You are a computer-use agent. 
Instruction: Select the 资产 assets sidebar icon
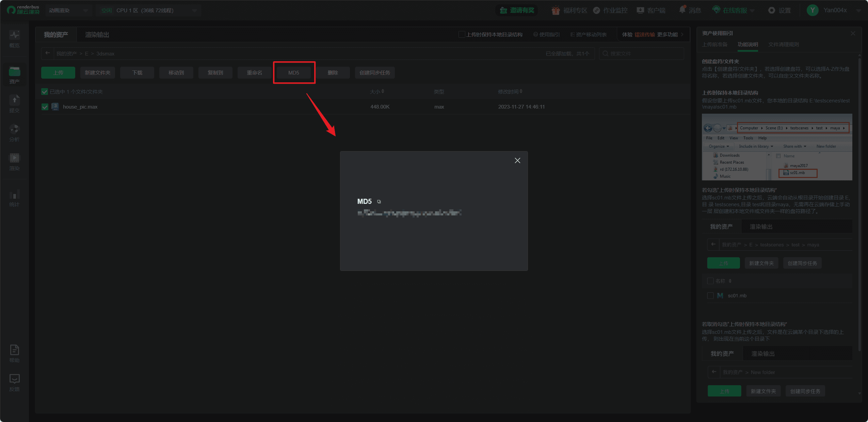(x=14, y=75)
